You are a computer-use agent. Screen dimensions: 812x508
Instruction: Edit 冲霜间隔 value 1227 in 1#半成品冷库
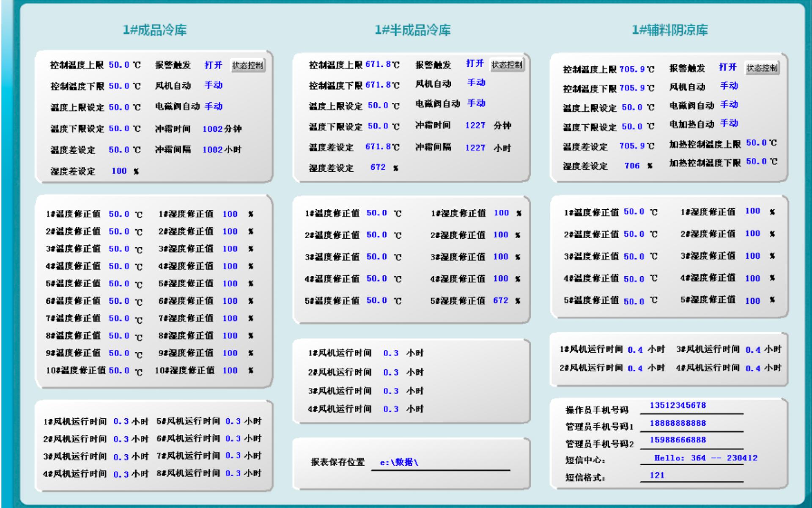(x=475, y=148)
